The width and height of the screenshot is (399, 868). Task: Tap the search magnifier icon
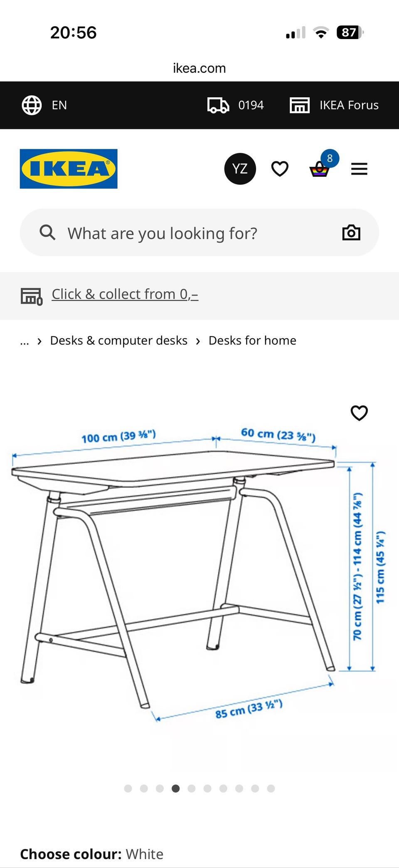click(x=47, y=232)
